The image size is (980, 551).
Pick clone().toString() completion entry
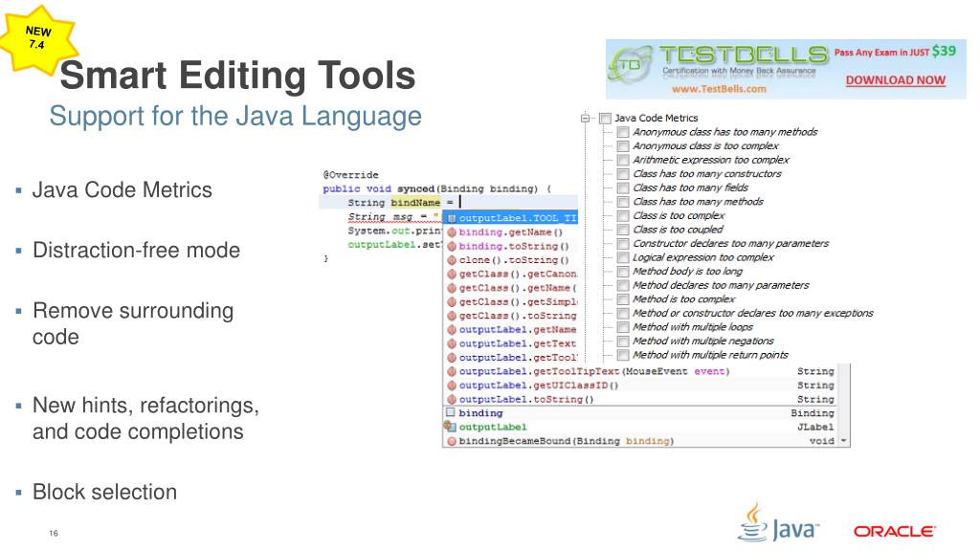pyautogui.click(x=514, y=260)
